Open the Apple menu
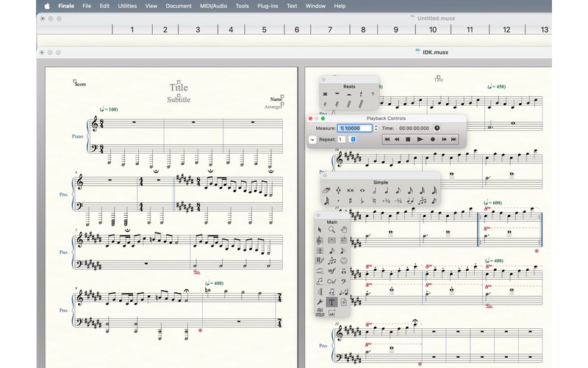This screenshot has height=368, width=588. point(47,6)
